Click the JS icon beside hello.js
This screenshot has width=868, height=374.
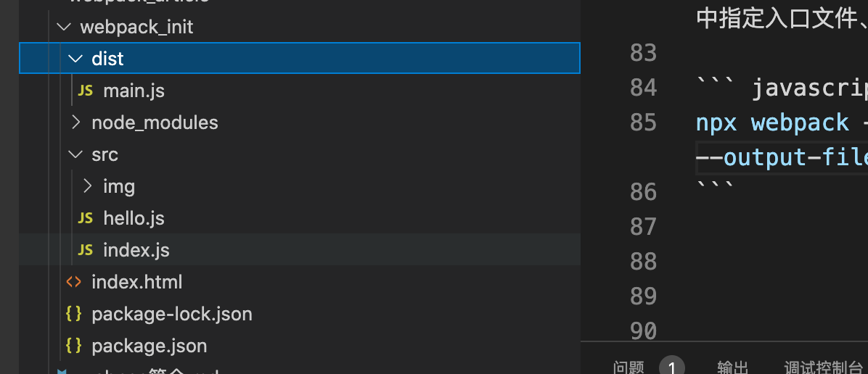click(x=85, y=219)
